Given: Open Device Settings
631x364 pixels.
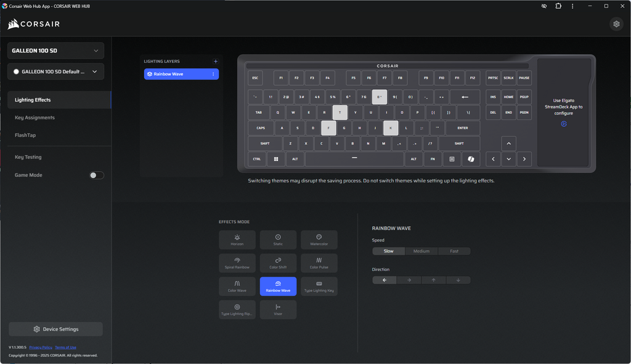Looking at the screenshot, I should click(x=55, y=329).
